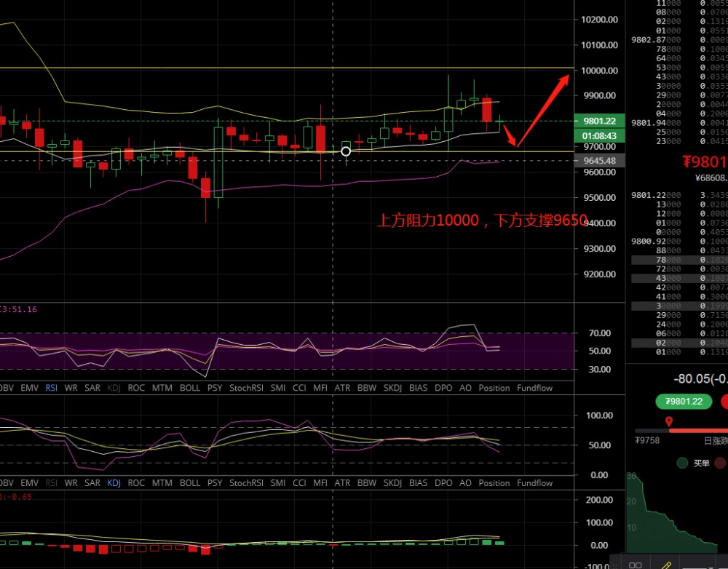Switch upper indicator panel to BOLL
Screen dimensions: 728x569
pos(189,388)
